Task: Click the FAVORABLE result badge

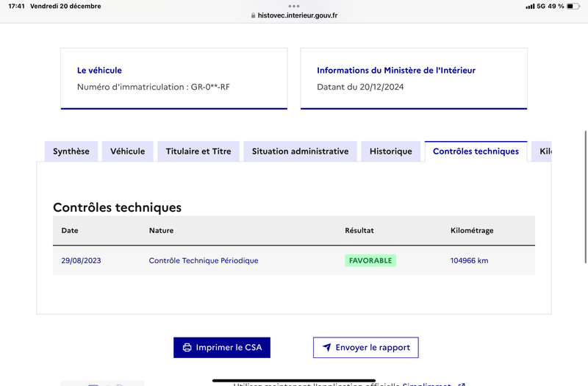Action: pos(370,260)
